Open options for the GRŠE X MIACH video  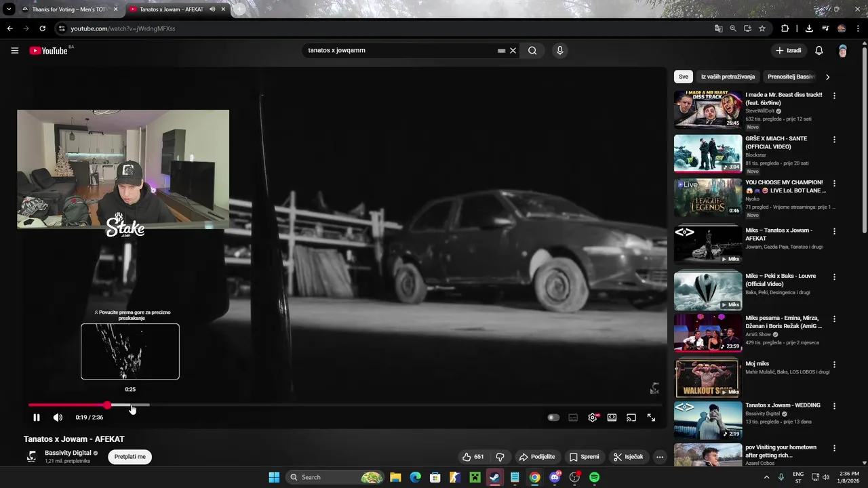[834, 140]
